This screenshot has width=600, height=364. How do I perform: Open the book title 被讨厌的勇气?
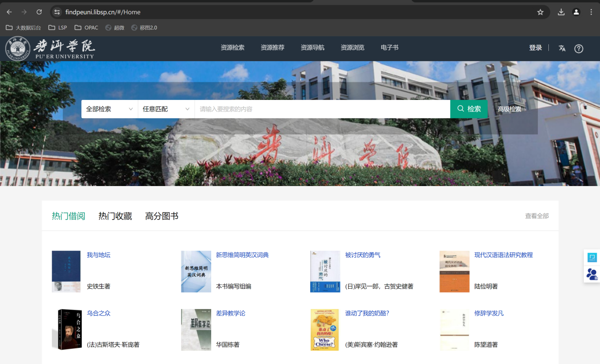click(x=363, y=255)
